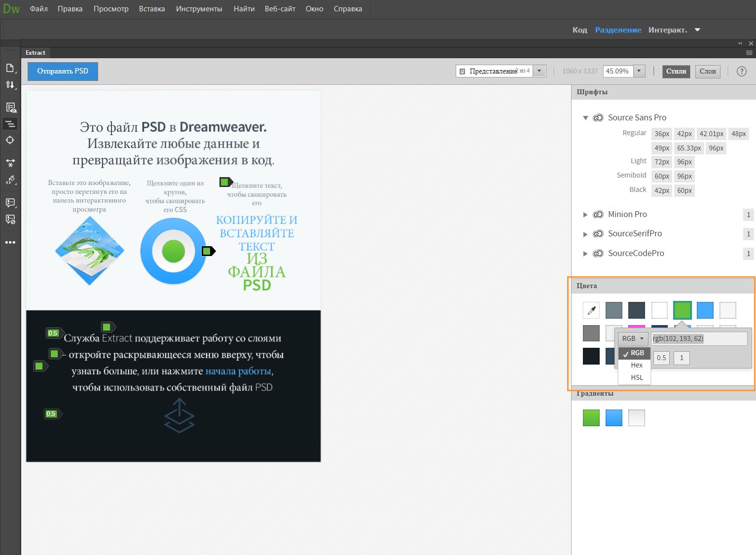Click the layer comp icon in Представление box
The width and height of the screenshot is (756, 555).
click(x=463, y=72)
